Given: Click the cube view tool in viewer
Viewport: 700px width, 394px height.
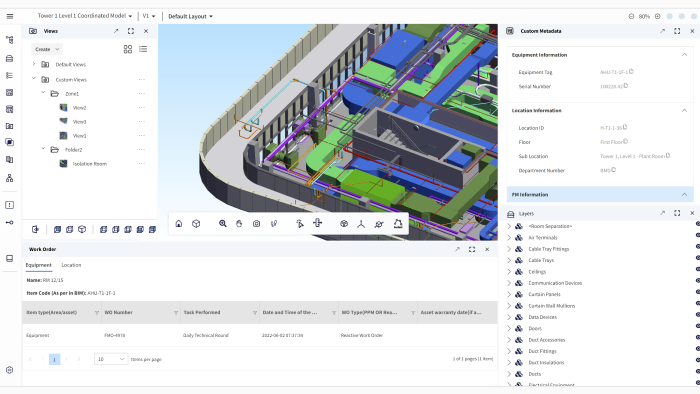Looking at the screenshot, I should pyautogui.click(x=196, y=224).
